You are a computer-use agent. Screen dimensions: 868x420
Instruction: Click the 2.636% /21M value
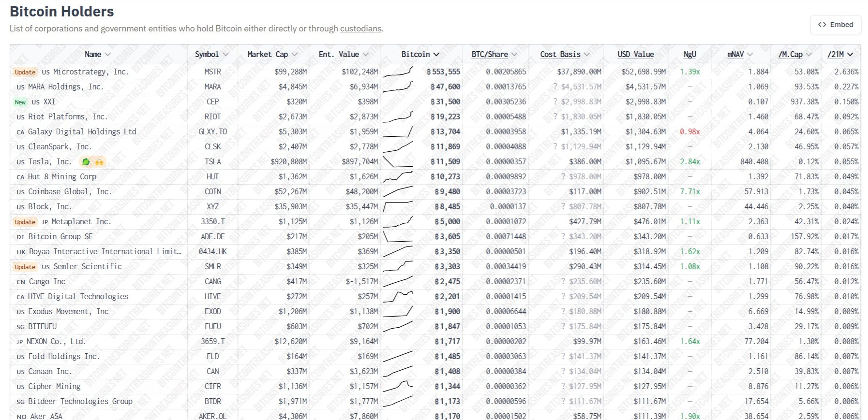(846, 72)
